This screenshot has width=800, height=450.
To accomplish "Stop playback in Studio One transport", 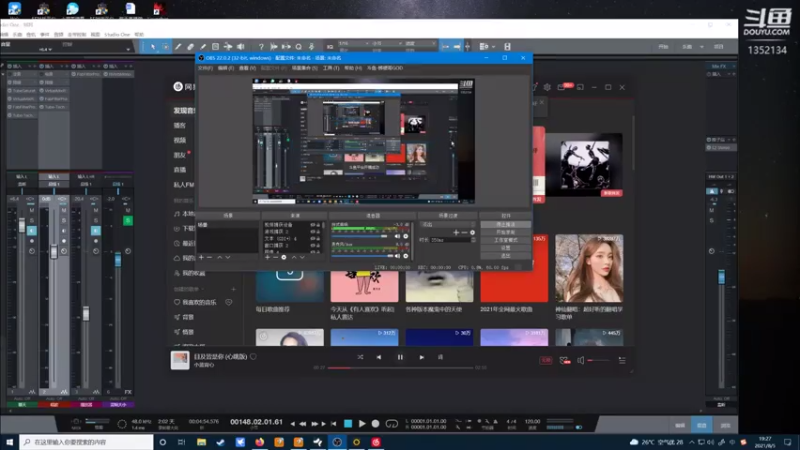I will pyautogui.click(x=348, y=423).
